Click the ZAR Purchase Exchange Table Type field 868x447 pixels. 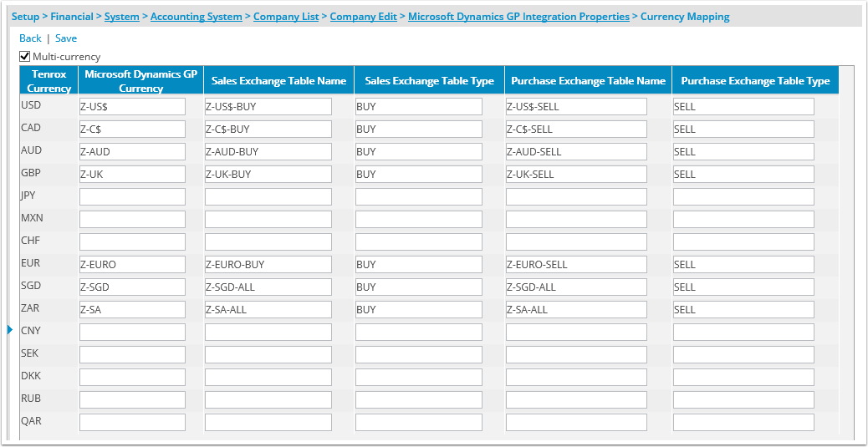coord(743,310)
